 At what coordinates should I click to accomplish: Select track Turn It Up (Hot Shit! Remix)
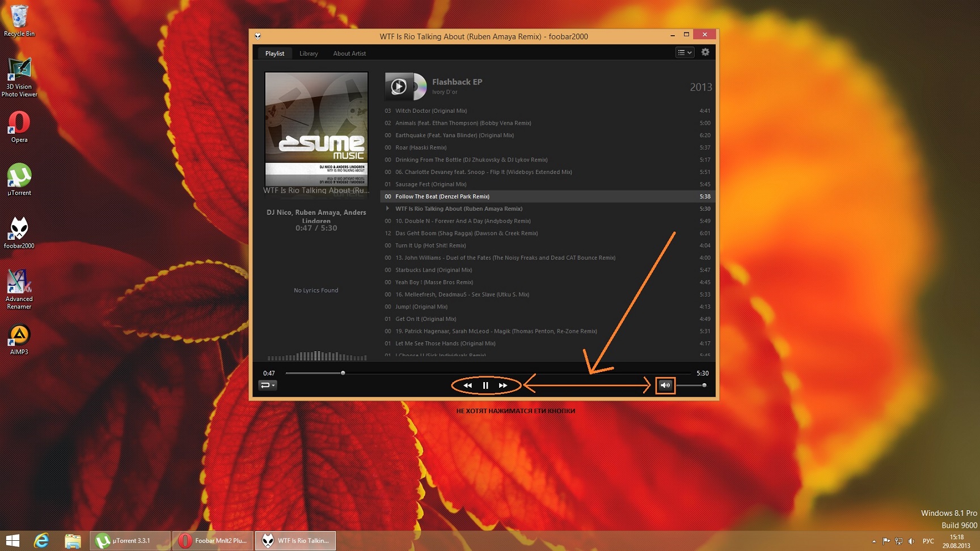click(548, 245)
